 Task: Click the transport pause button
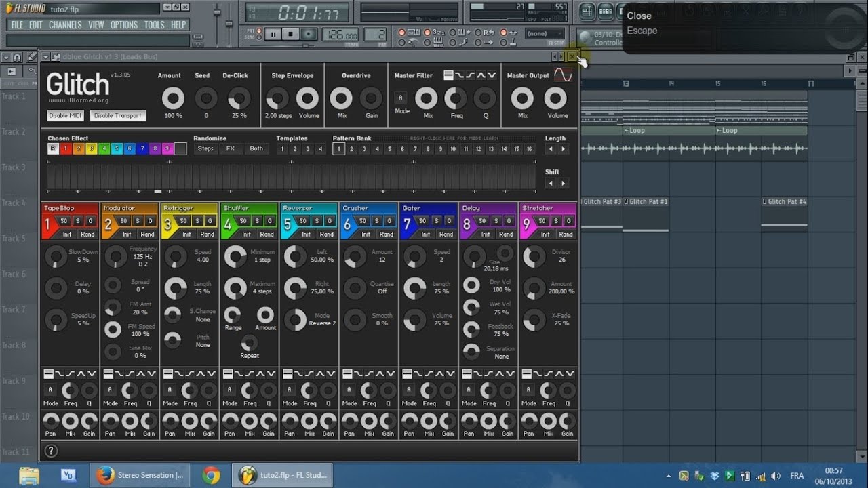point(273,34)
